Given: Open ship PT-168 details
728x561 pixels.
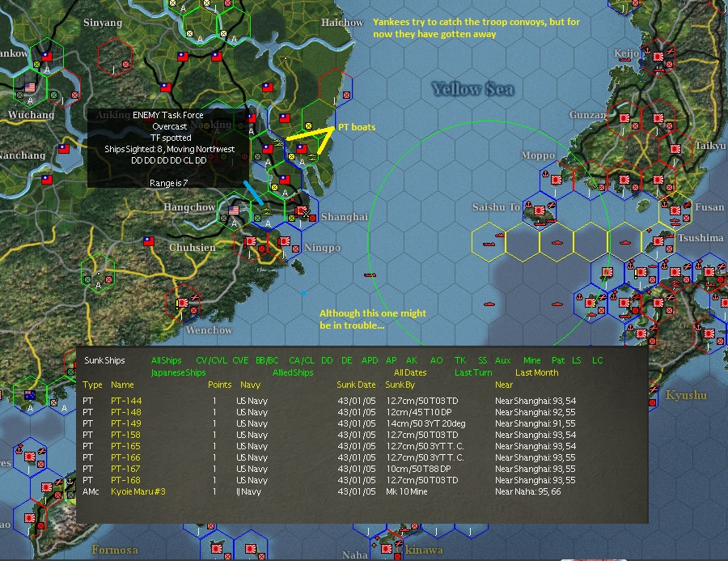Looking at the screenshot, I should pyautogui.click(x=125, y=481).
